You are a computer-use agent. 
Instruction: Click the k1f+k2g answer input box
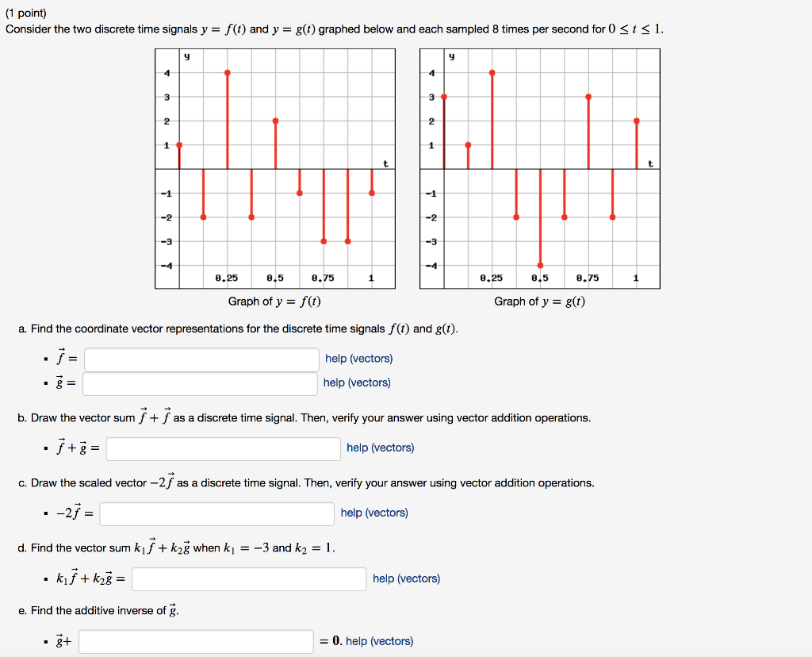pos(248,578)
